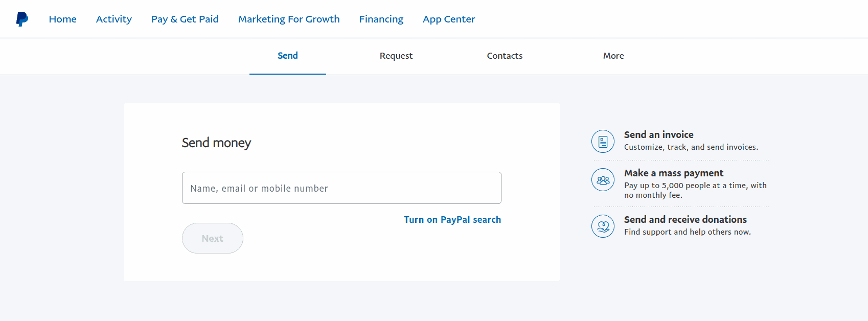Focus the Name, email or mobile number field
Image resolution: width=868 pixels, height=321 pixels.
point(341,188)
